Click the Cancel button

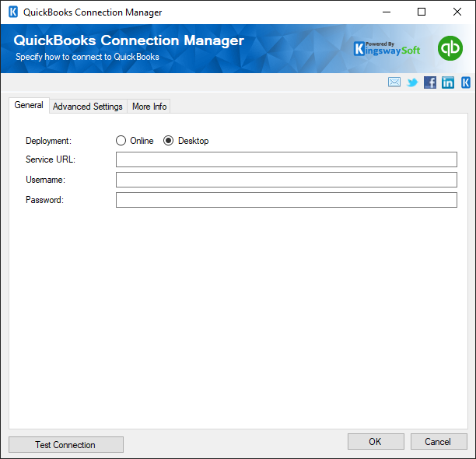point(439,442)
